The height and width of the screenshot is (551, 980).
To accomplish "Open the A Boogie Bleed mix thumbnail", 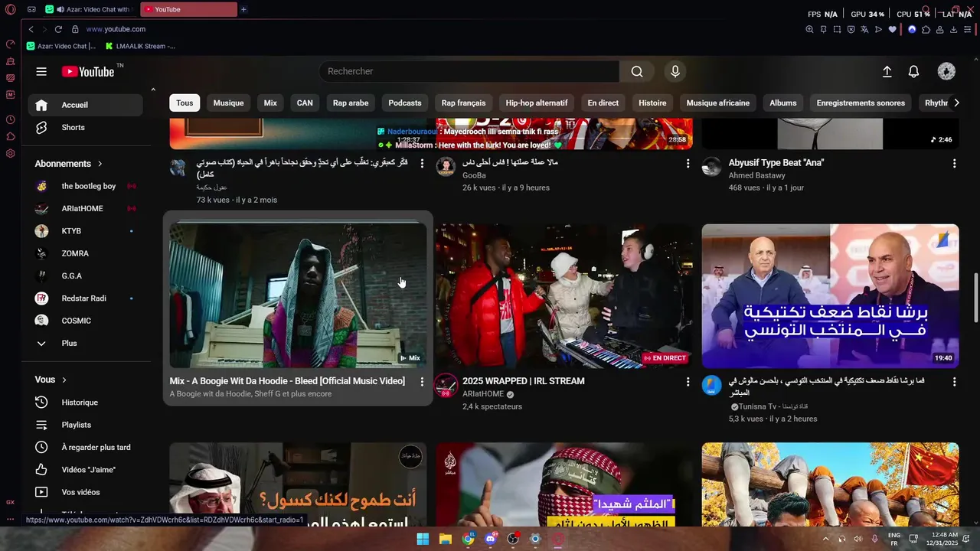I will 298,295.
